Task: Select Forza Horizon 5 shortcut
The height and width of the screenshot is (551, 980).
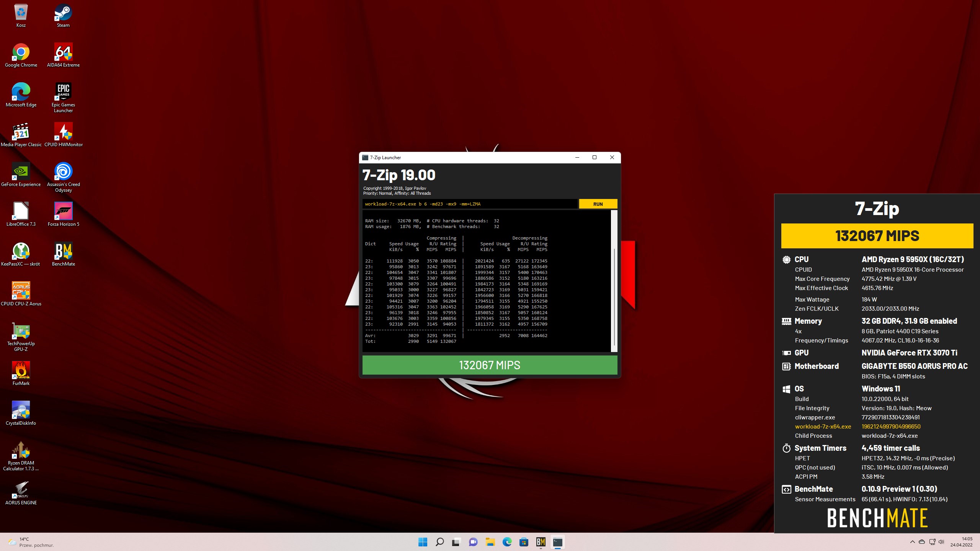Action: pyautogui.click(x=63, y=215)
